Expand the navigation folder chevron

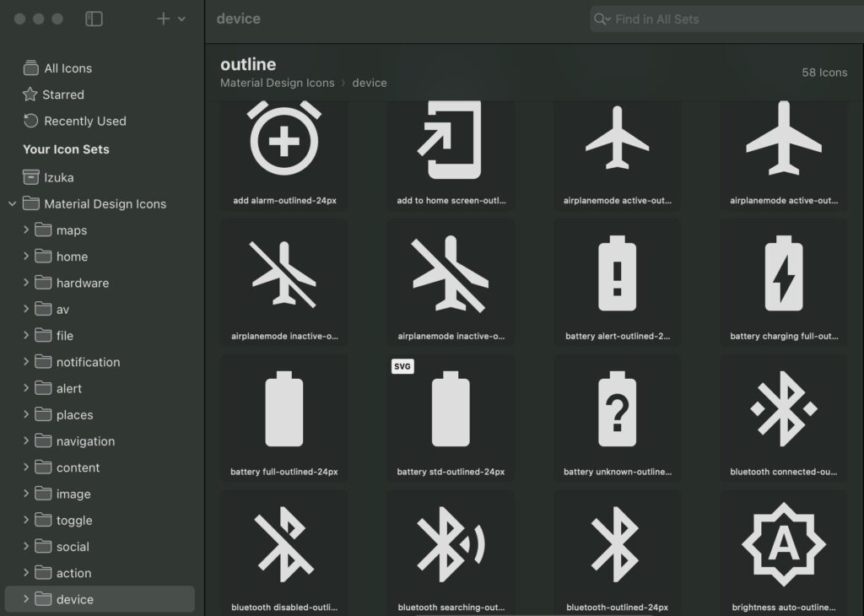tap(26, 440)
